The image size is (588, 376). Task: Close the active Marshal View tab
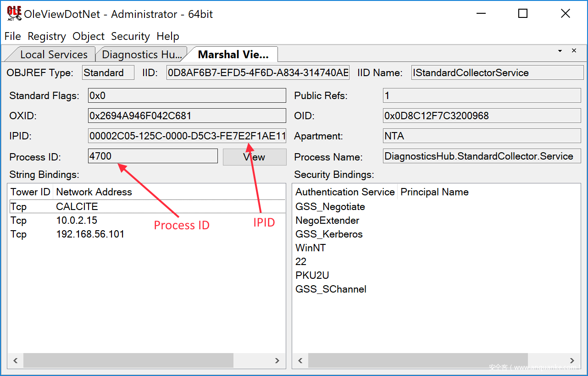(574, 50)
